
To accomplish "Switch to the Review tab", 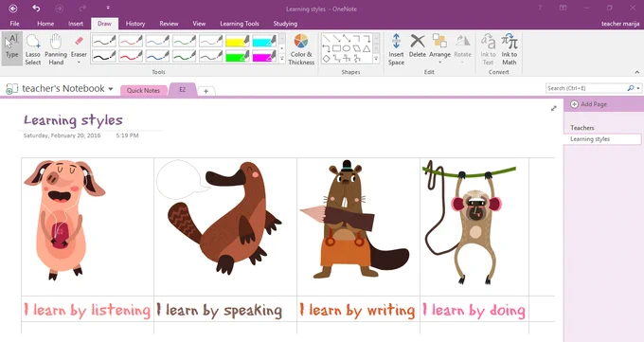I will pos(169,24).
